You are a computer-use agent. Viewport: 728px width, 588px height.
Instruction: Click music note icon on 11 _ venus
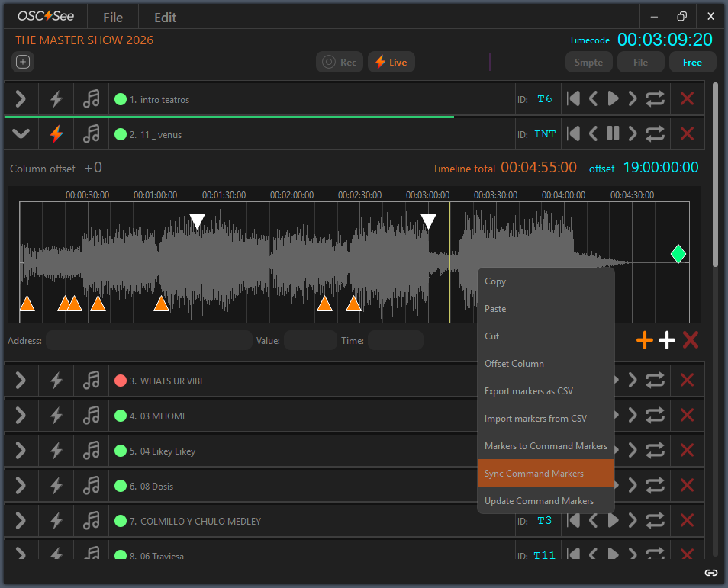(92, 134)
